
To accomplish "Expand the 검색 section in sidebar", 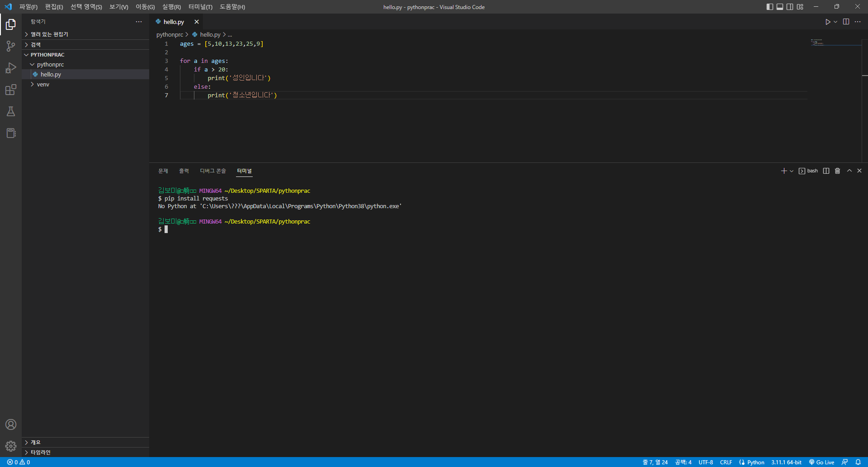I will [85, 44].
